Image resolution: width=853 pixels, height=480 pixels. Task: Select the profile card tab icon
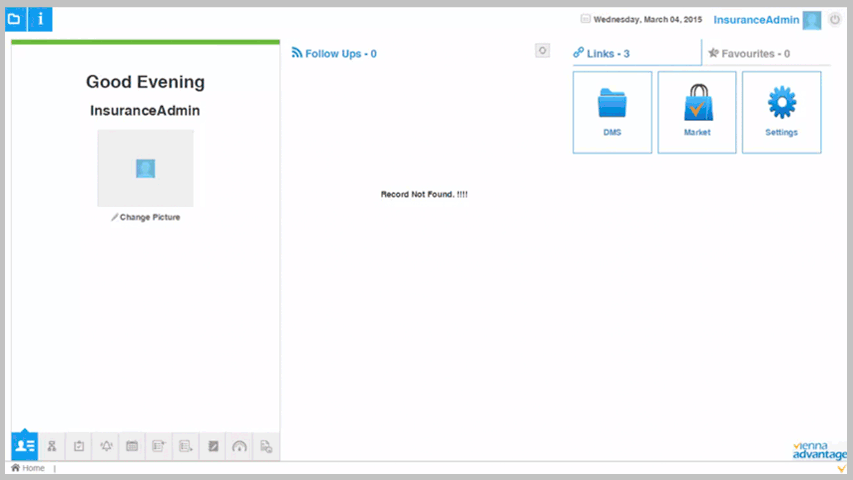[x=24, y=446]
